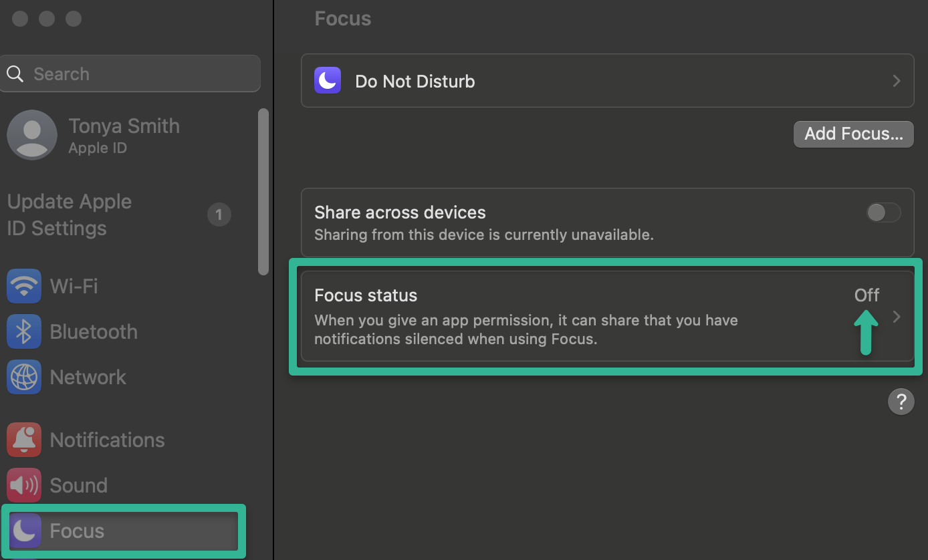
Task: Open Focus status details with the arrow
Action: (897, 317)
